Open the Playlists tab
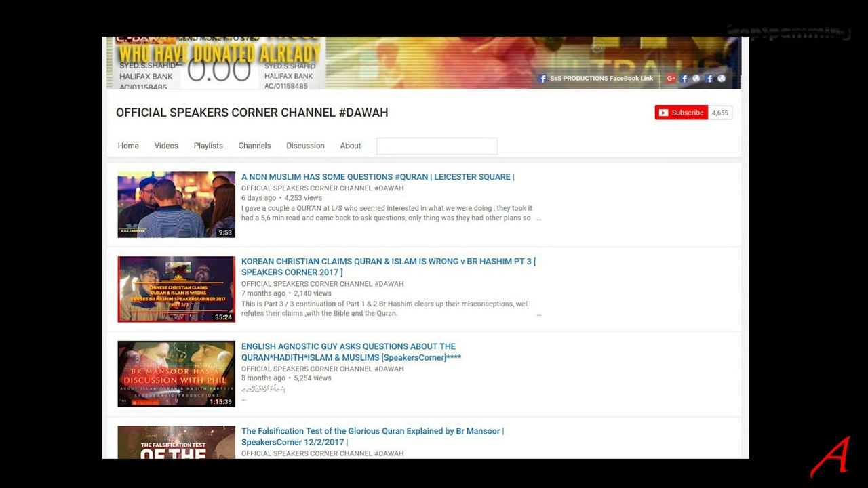868x488 pixels. 208,146
